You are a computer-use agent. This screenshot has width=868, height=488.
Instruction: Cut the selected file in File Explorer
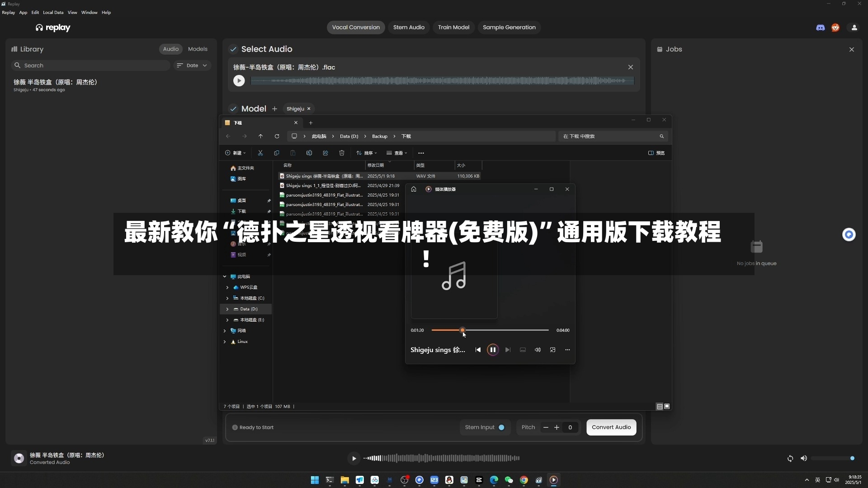(260, 153)
